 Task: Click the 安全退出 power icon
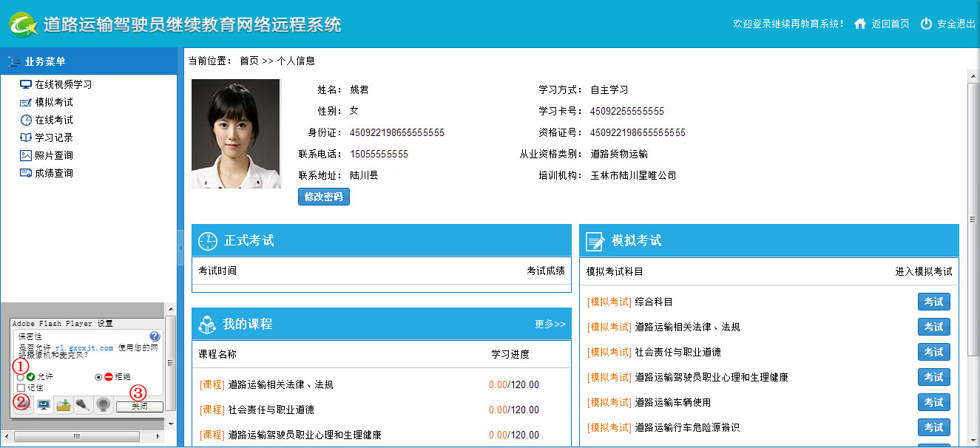coord(926,24)
